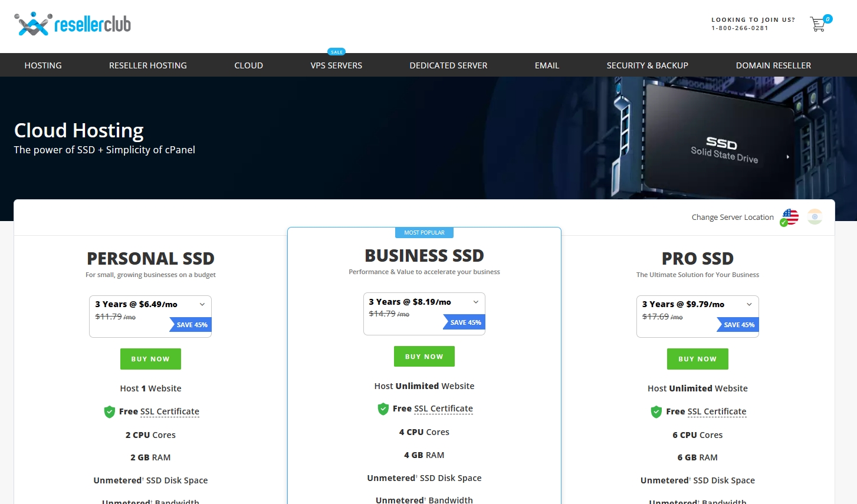Screen dimensions: 857x504
Task: Click the BUSINESS SSD plan title
Action: (x=424, y=256)
